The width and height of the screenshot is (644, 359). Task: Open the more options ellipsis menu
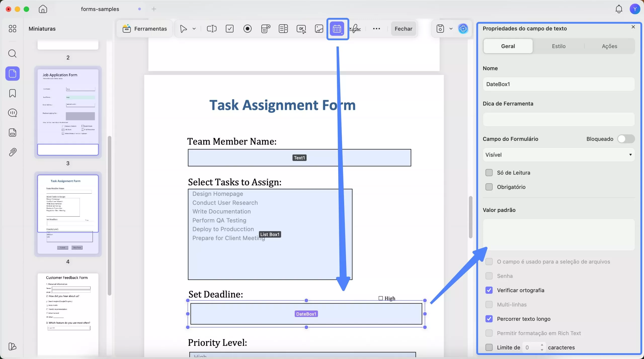coord(376,29)
